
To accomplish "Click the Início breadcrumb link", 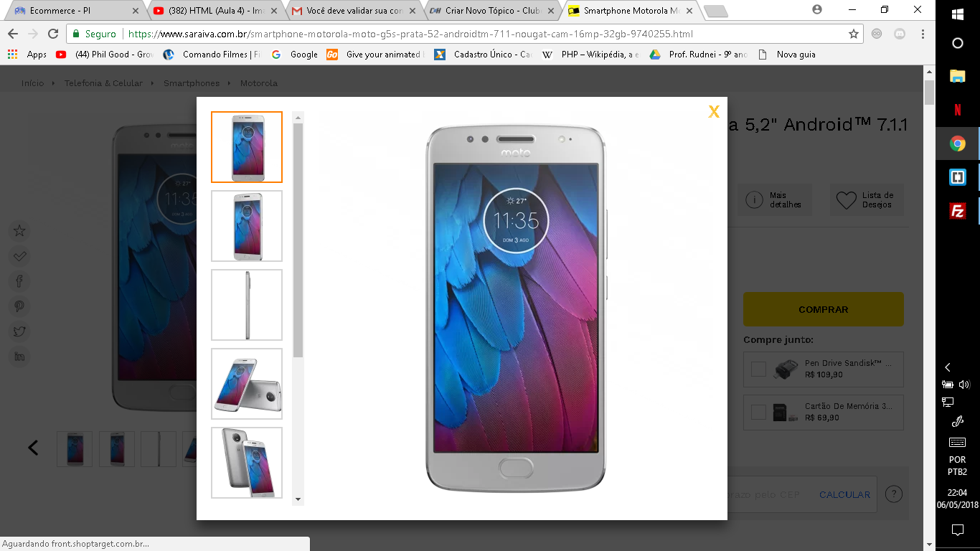I will (32, 83).
